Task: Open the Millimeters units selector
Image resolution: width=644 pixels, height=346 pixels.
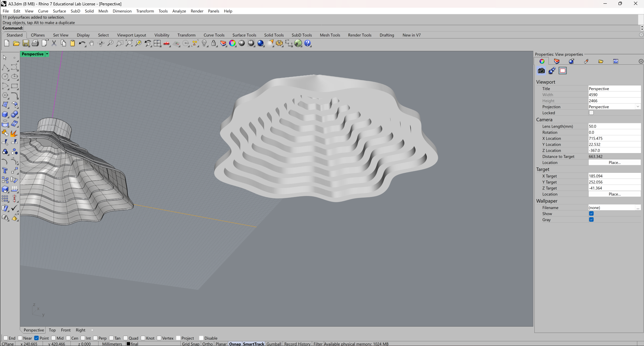Action: tap(112, 344)
